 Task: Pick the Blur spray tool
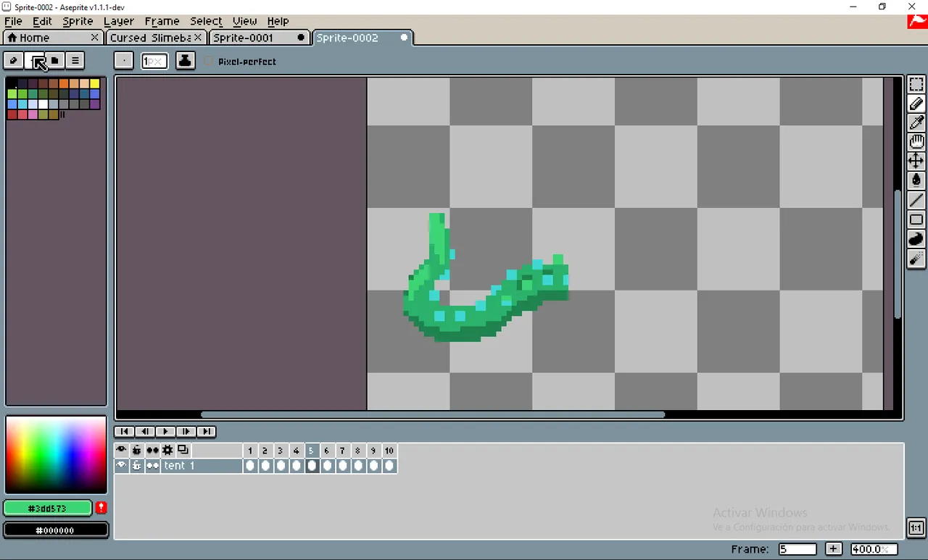[916, 259]
